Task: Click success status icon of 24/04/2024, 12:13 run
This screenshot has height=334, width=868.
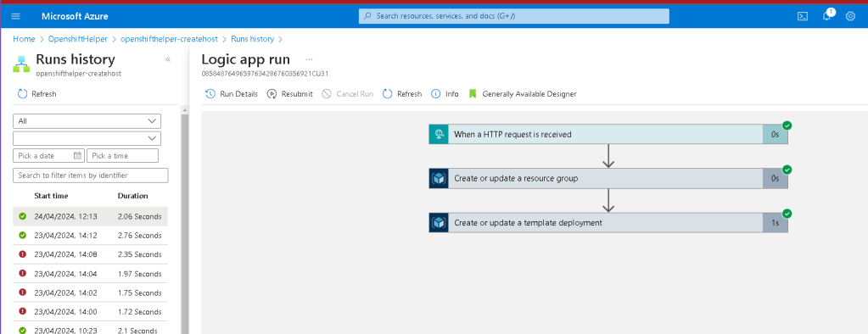Action: pyautogui.click(x=23, y=216)
